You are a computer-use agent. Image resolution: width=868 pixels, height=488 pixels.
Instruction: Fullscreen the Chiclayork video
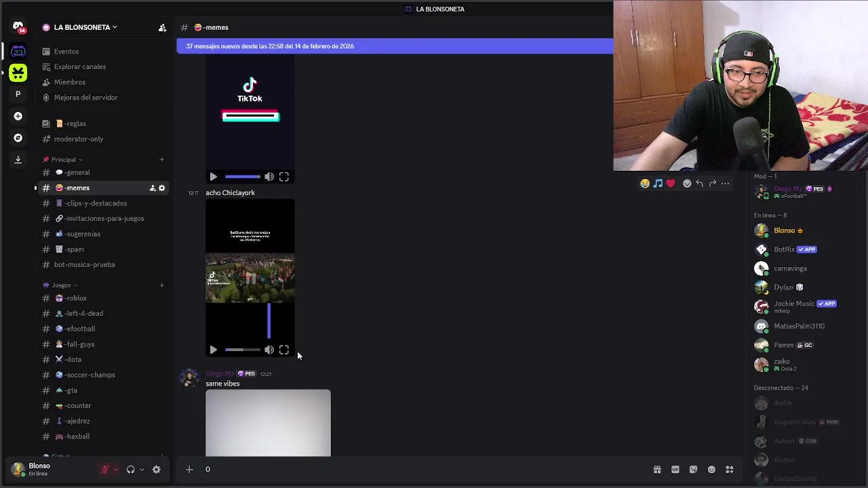pyautogui.click(x=284, y=350)
